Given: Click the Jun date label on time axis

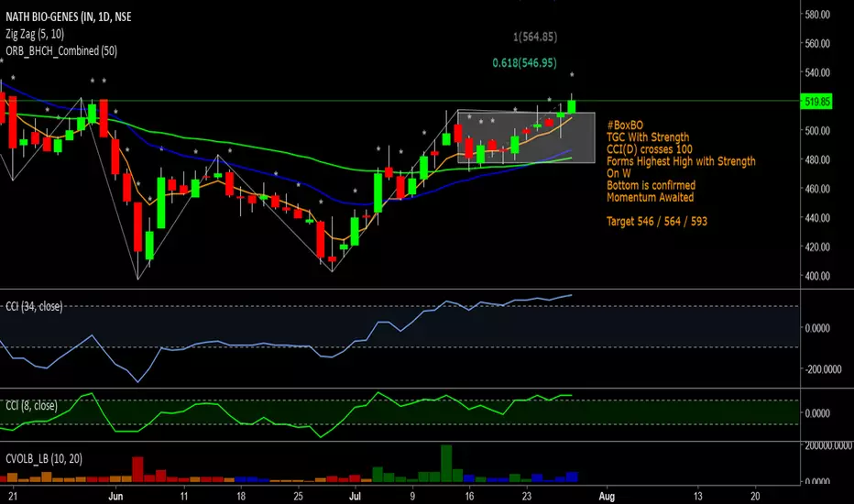Looking at the screenshot, I should click(115, 497).
